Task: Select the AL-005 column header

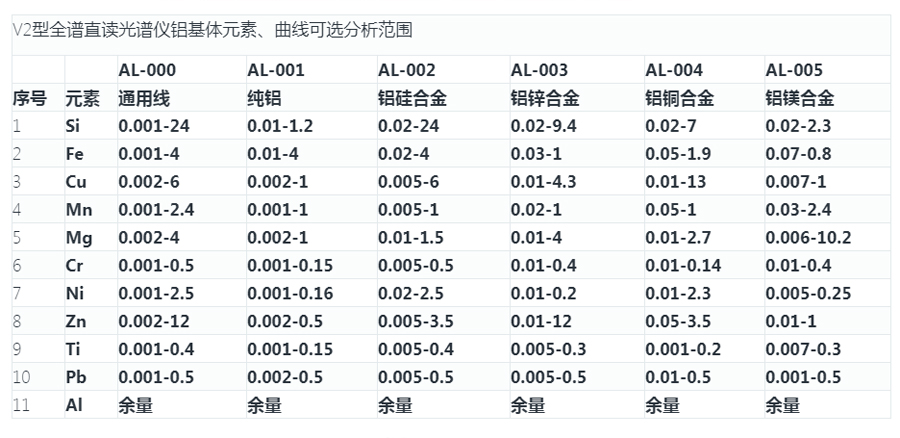Action: (x=794, y=70)
